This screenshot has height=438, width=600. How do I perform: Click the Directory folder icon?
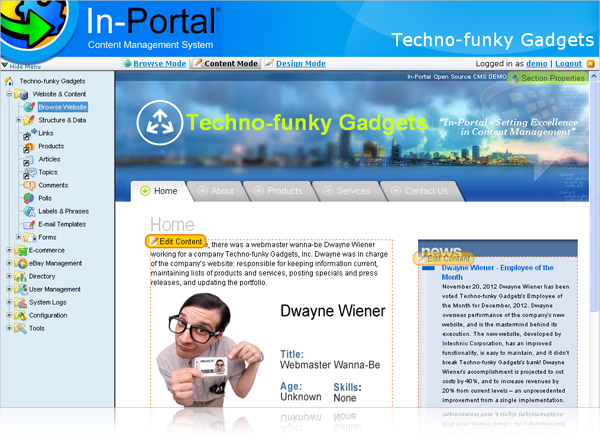[x=21, y=276]
